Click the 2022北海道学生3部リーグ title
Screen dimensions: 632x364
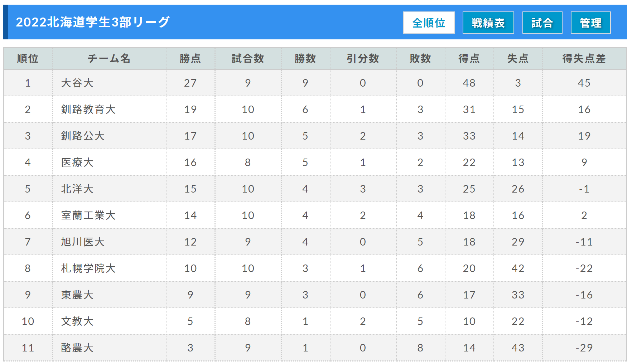93,22
